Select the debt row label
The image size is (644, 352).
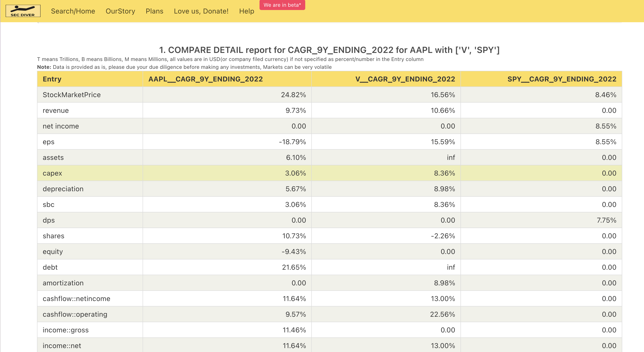50,267
